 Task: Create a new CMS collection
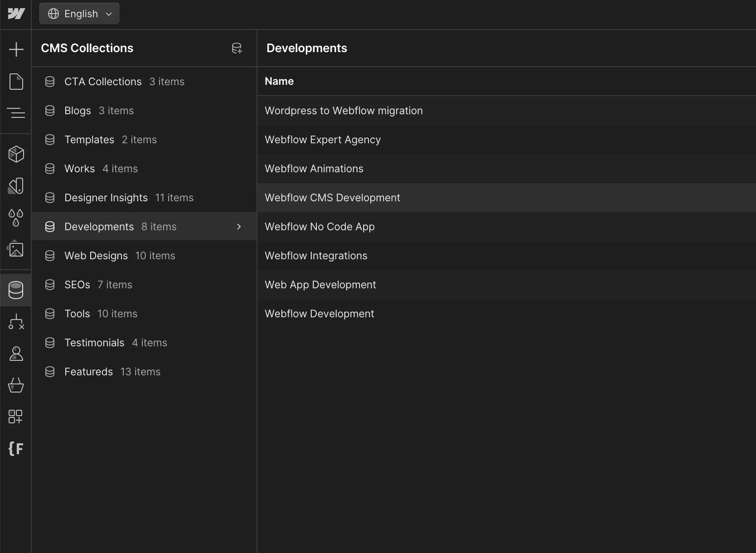(x=237, y=48)
